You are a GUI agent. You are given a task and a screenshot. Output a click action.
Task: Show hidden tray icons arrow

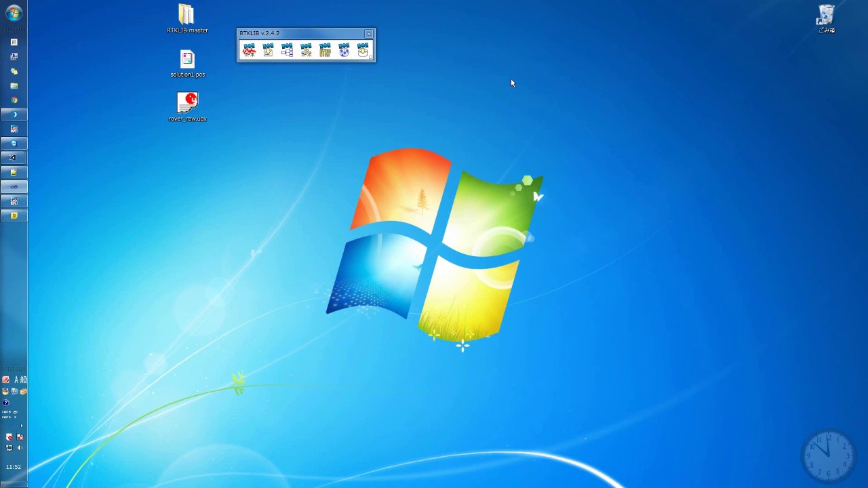coord(21,426)
